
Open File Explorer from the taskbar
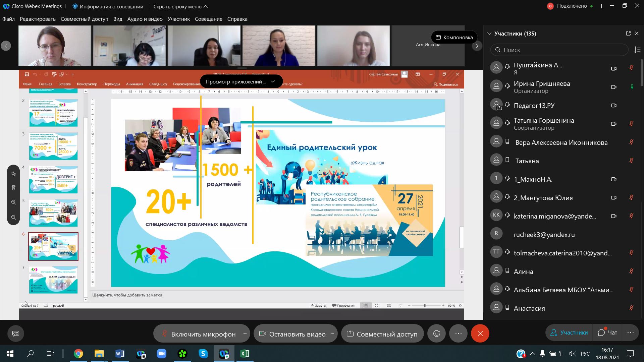click(99, 354)
